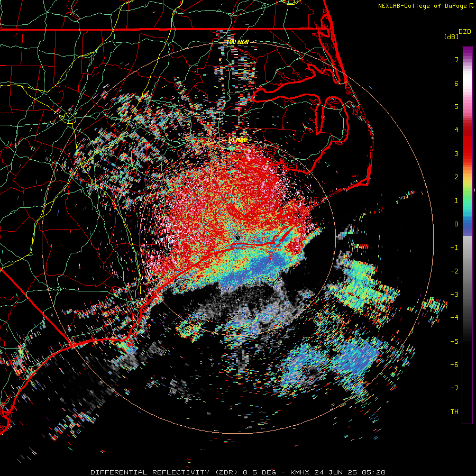This screenshot has height=476, width=476.
Task: Select the positive 6 dB scale label
Action: coord(456,83)
